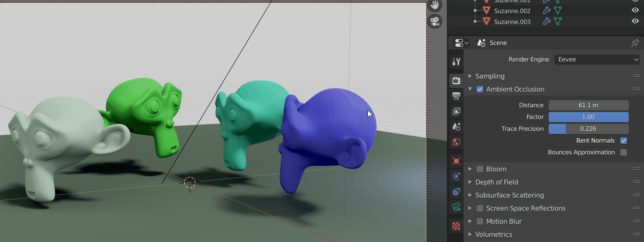Disable the Ambient Occlusion checkbox
This screenshot has width=644, height=242.
tap(480, 89)
